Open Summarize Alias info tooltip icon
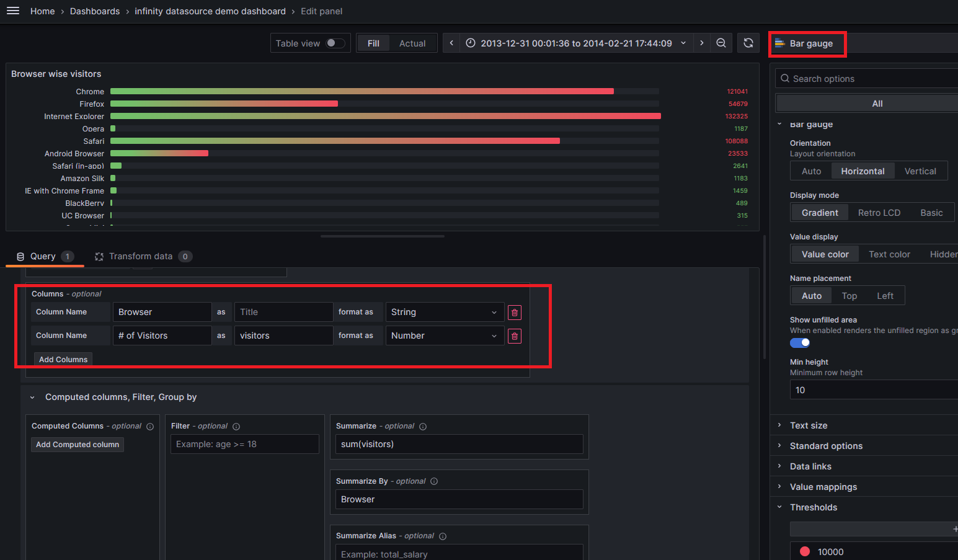The height and width of the screenshot is (560, 958). (x=443, y=536)
